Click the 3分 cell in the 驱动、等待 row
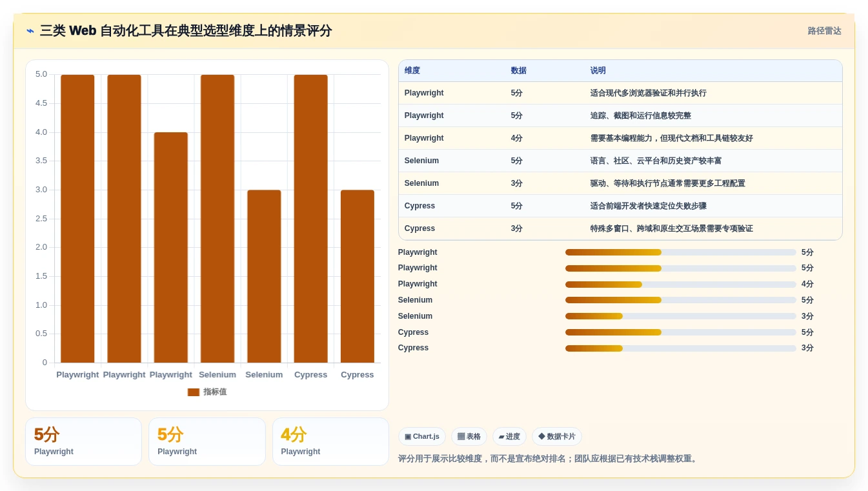 click(517, 183)
